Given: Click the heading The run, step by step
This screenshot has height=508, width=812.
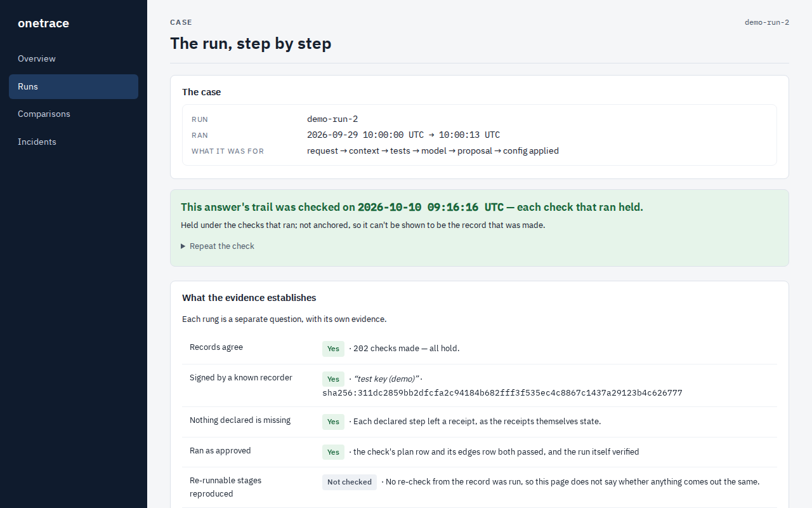Looking at the screenshot, I should (251, 43).
